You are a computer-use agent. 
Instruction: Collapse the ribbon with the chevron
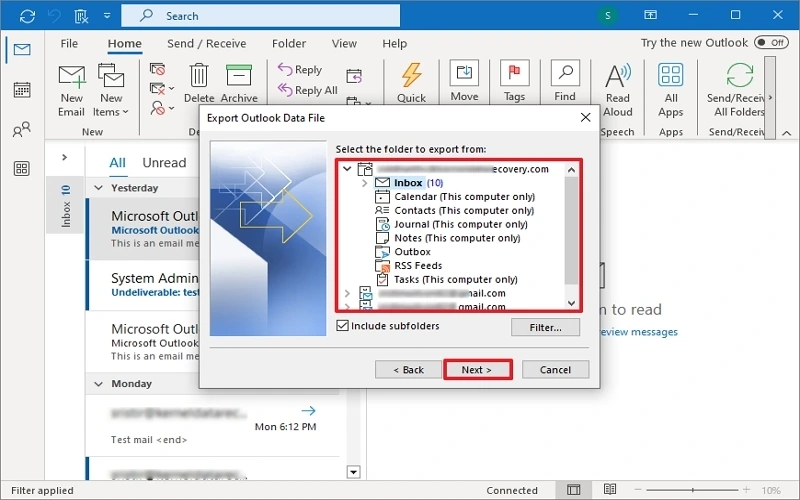click(x=786, y=133)
